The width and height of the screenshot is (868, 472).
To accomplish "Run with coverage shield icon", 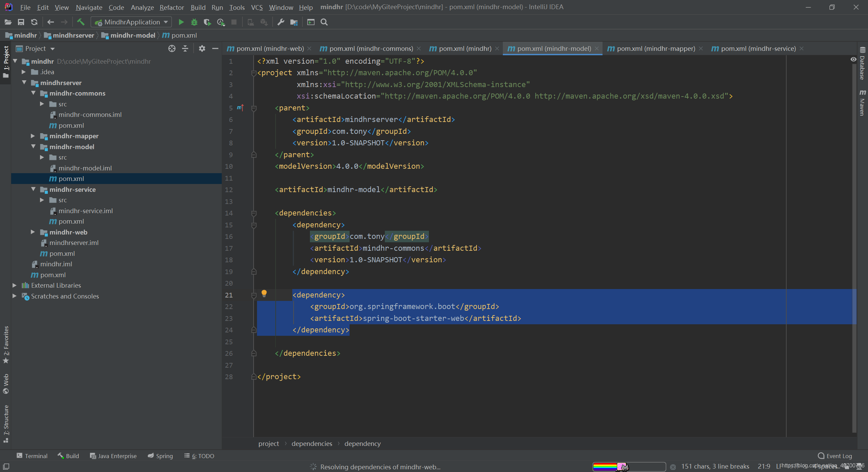I will (x=207, y=22).
